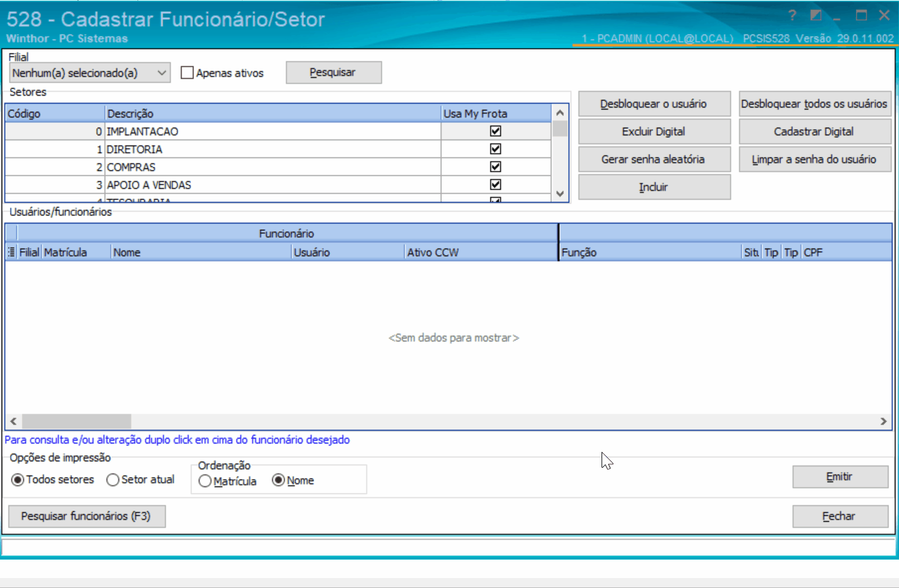Screen dimensions: 899x588
Task: Click the Usa My Frota column header
Action: click(496, 114)
